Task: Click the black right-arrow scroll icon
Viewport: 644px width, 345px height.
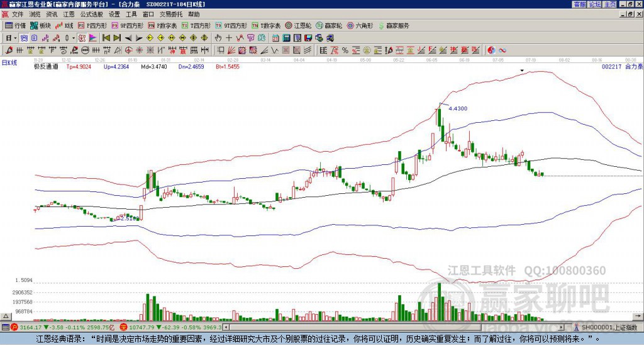Action: coord(139,38)
